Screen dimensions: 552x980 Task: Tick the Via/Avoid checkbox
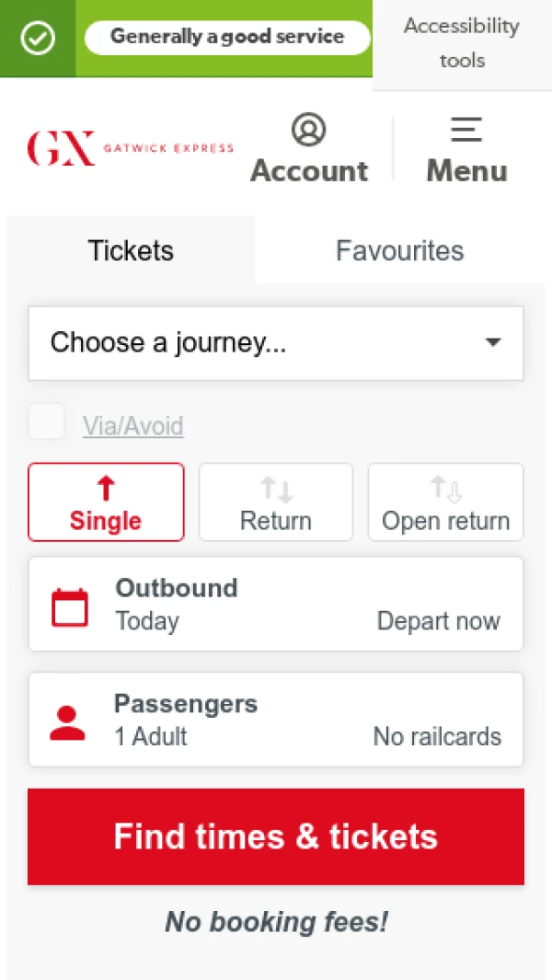[47, 422]
